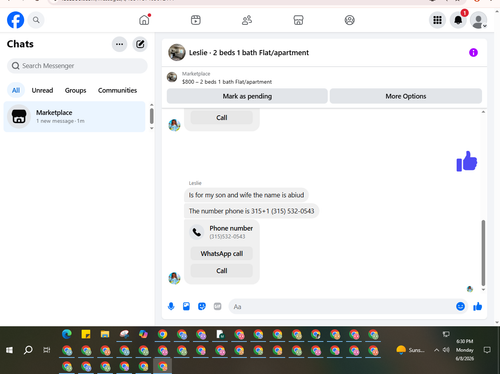Record a voice clip with microphone icon
This screenshot has width=500, height=374.
pyautogui.click(x=171, y=306)
